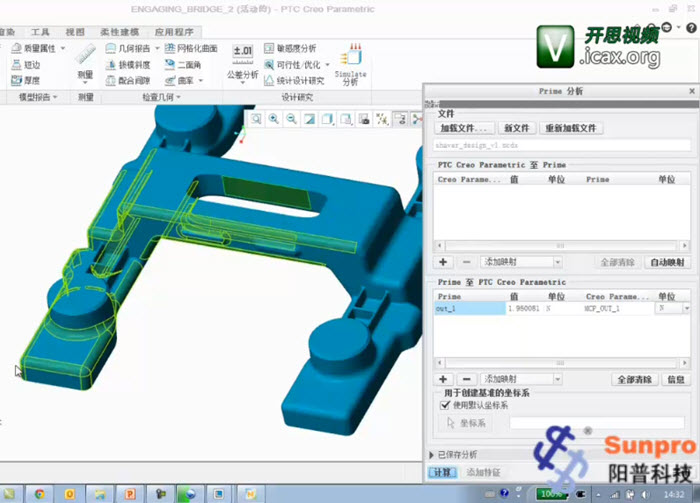Open the 质量属性 dropdown arrow

pos(63,48)
